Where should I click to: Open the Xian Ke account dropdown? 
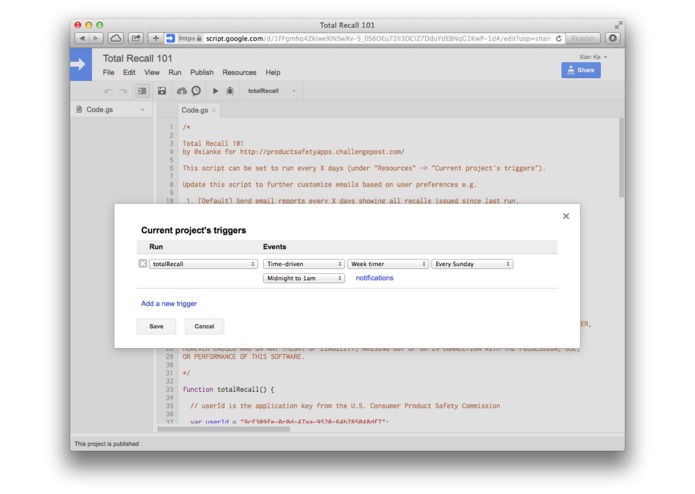pos(593,57)
